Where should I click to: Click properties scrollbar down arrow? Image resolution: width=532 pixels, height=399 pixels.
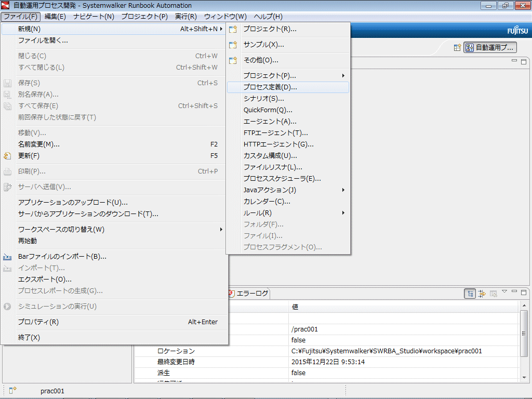[524, 377]
